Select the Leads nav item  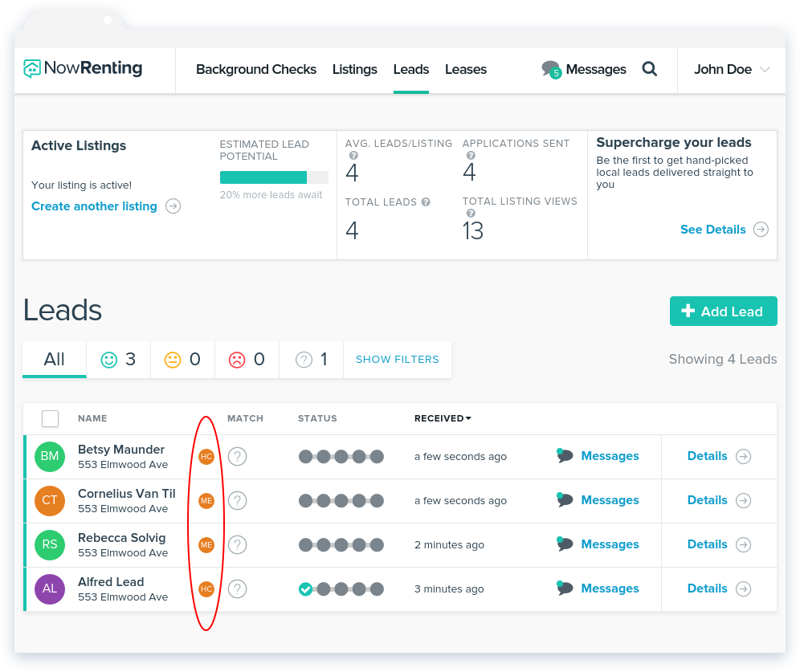(x=411, y=69)
